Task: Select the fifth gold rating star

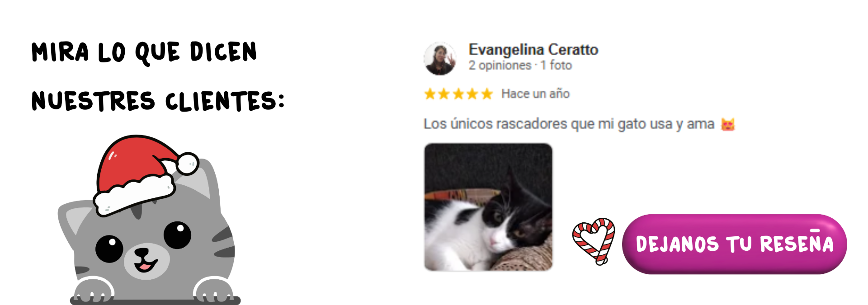Action: tap(486, 94)
